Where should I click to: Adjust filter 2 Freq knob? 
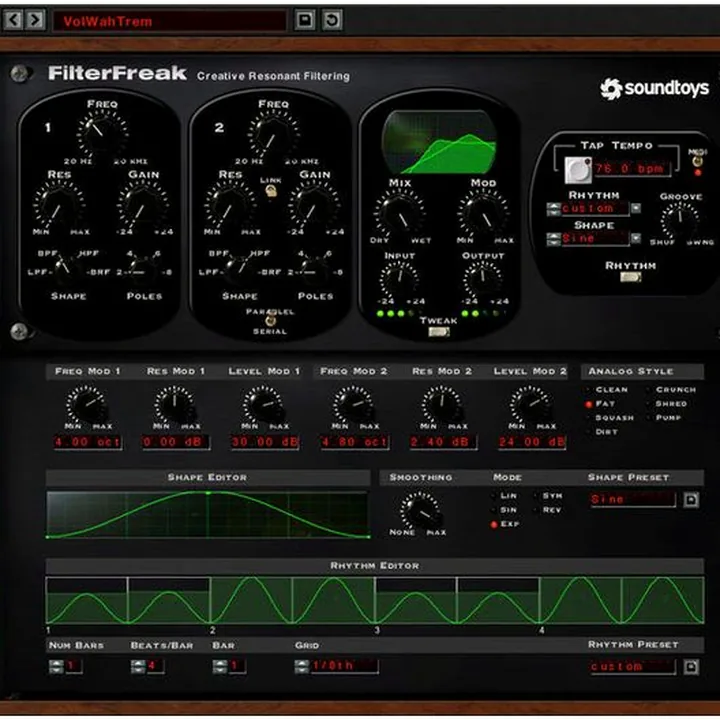point(274,134)
